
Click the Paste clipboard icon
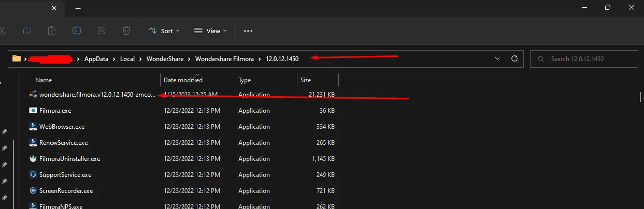coord(52,31)
